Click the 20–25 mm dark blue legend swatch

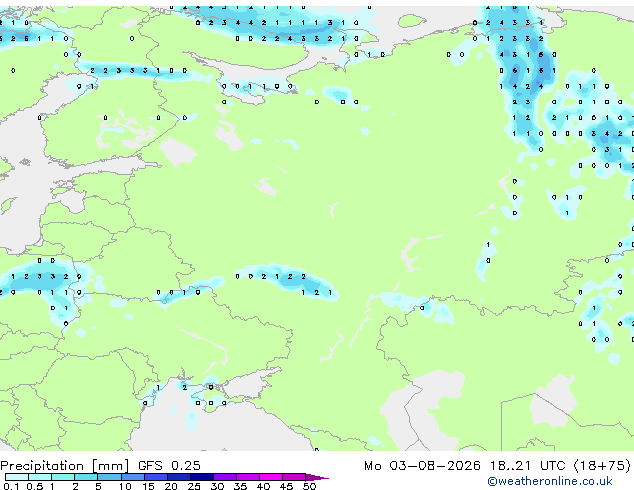coord(179,477)
